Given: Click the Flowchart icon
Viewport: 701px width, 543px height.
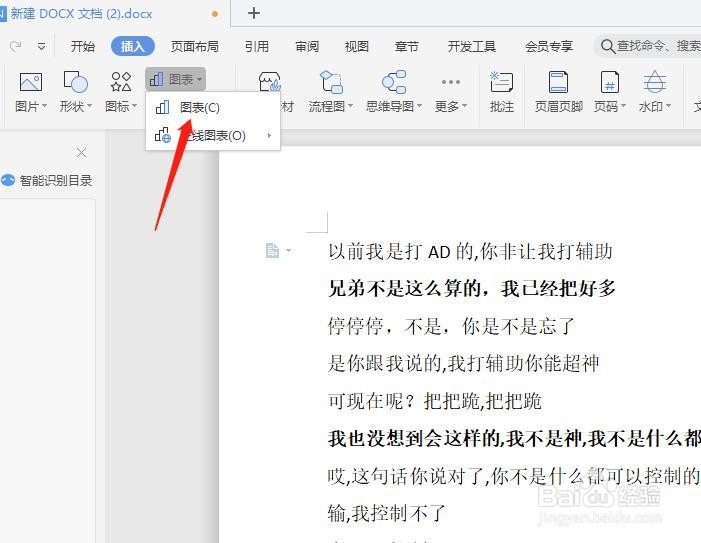Looking at the screenshot, I should pos(331,82).
